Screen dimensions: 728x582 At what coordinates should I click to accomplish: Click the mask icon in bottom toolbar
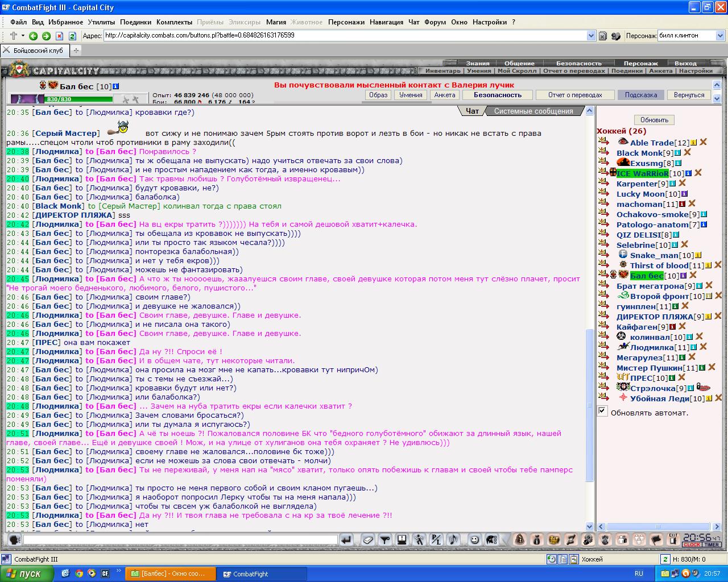point(553,539)
